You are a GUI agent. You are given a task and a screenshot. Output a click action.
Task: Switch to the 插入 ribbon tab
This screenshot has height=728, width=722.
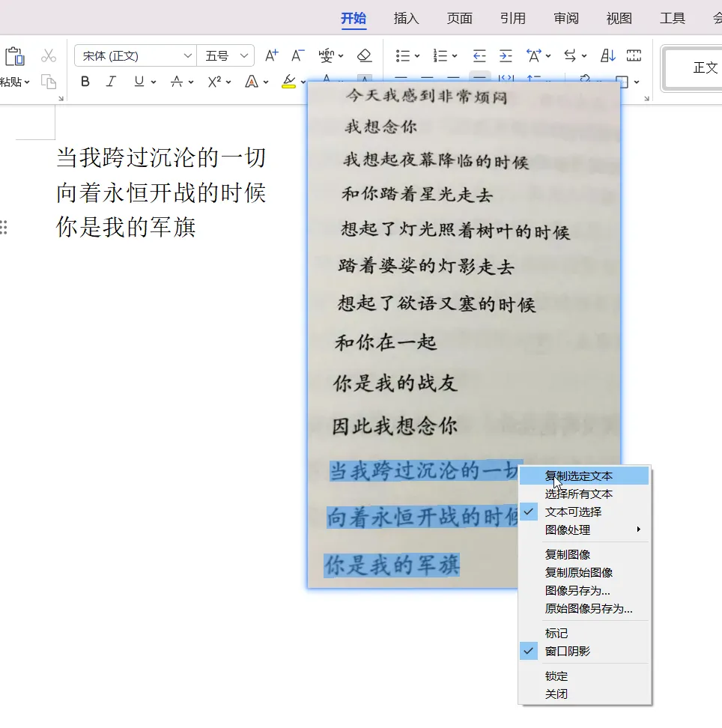[x=406, y=19]
